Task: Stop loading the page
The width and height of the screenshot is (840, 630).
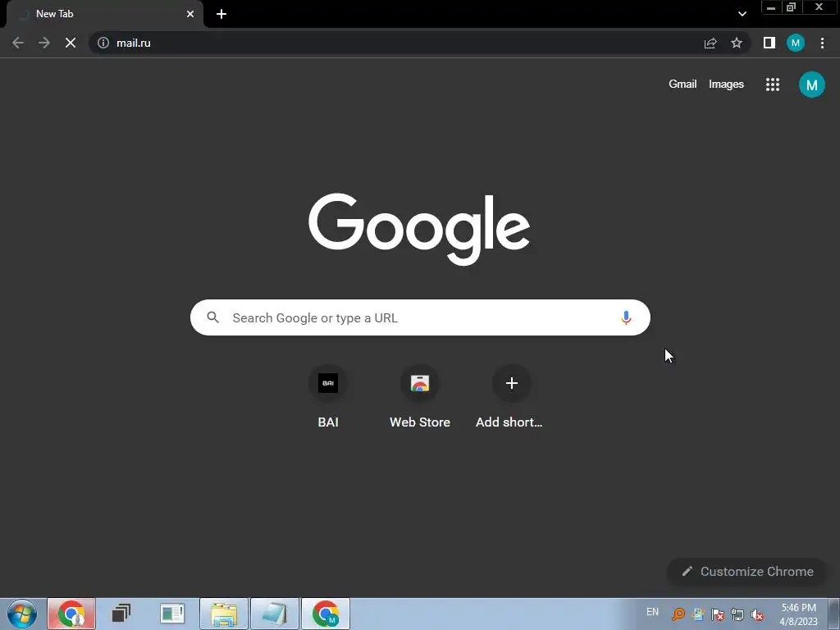Action: pyautogui.click(x=71, y=43)
